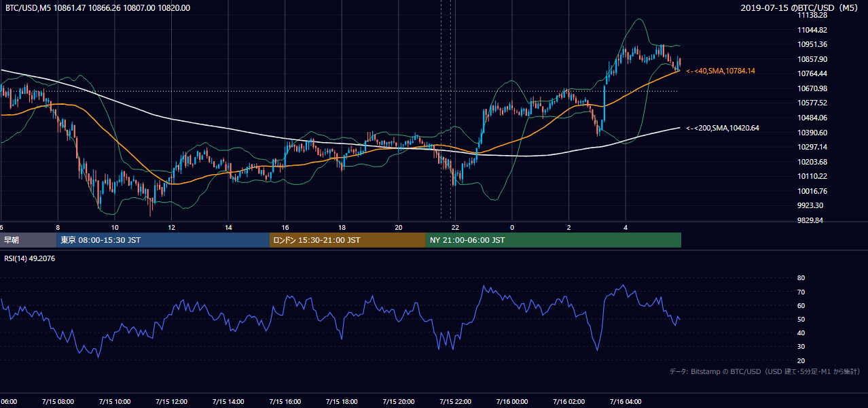Click price axis label 10764.44

(x=812, y=73)
